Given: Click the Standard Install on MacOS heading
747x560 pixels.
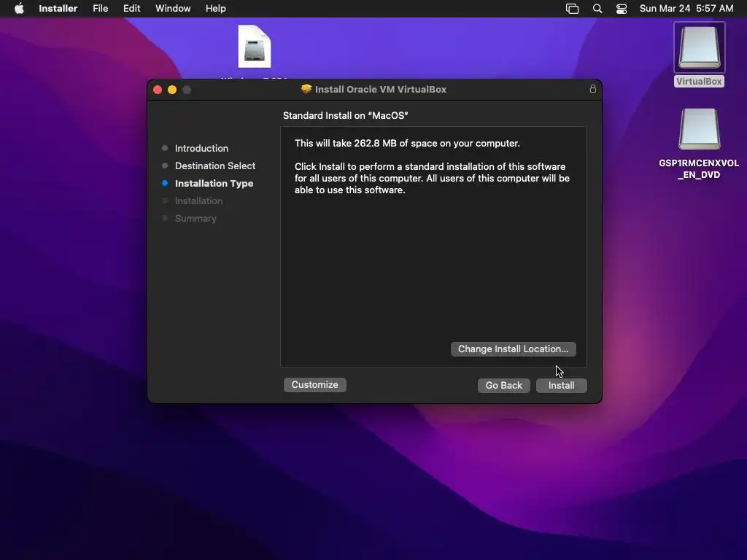Looking at the screenshot, I should click(x=345, y=115).
